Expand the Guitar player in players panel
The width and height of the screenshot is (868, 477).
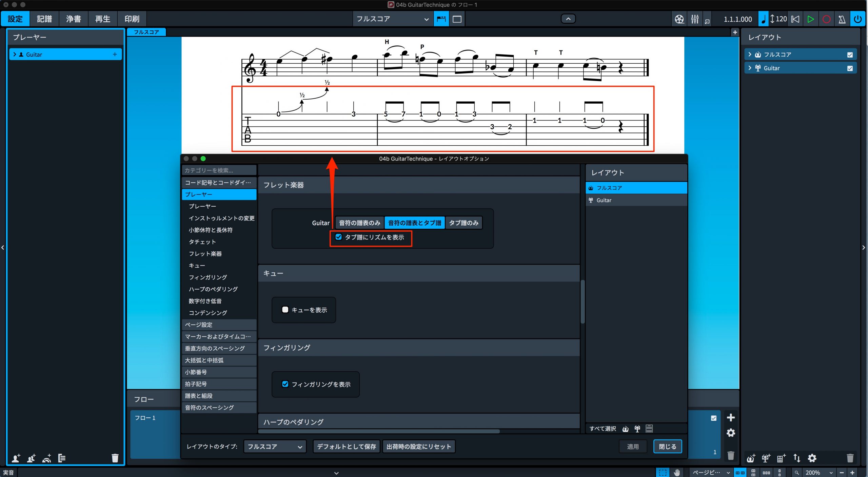[15, 54]
